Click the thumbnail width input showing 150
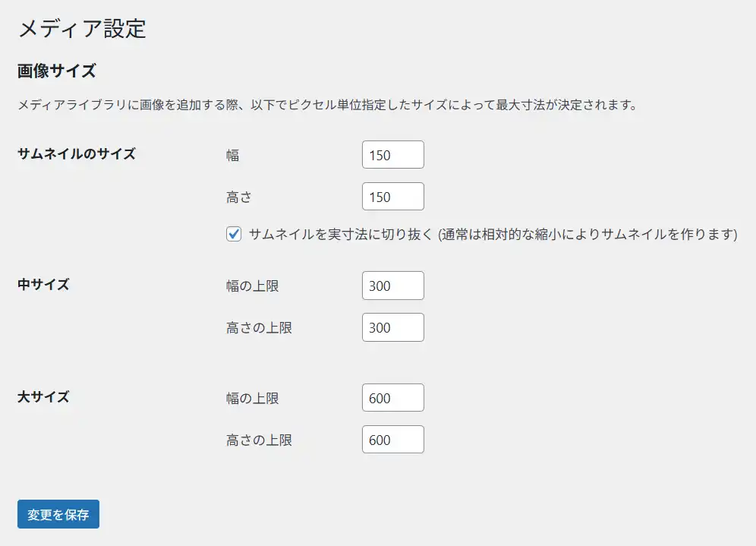 pos(392,154)
